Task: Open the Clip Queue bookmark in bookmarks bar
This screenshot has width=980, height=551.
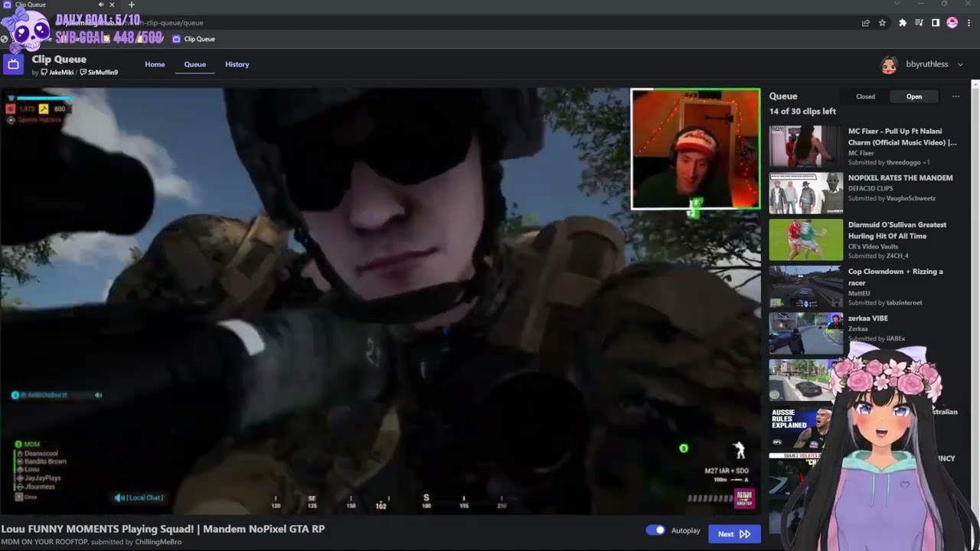Action: pyautogui.click(x=194, y=39)
